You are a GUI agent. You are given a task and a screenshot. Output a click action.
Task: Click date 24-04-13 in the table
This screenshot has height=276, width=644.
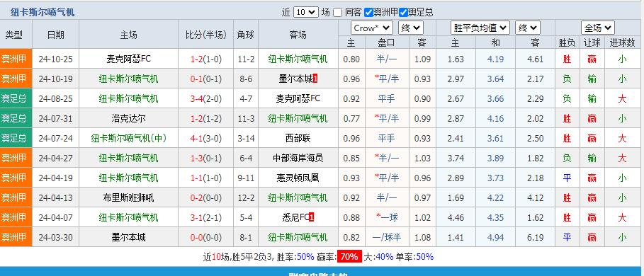55,197
